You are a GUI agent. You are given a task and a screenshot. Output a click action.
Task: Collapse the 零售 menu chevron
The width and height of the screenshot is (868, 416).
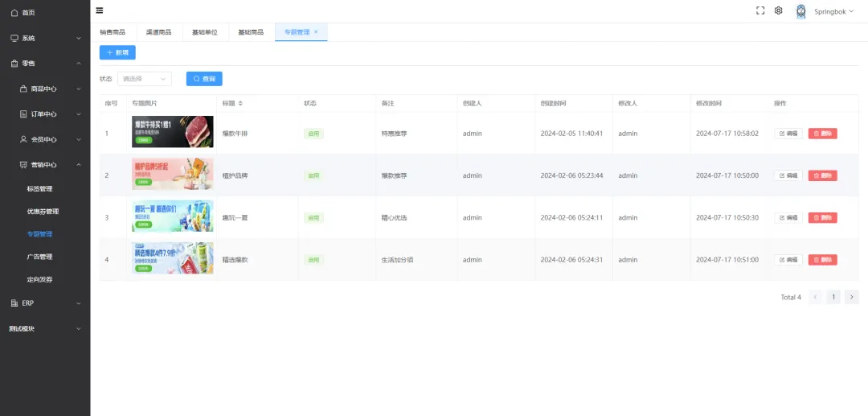point(79,64)
